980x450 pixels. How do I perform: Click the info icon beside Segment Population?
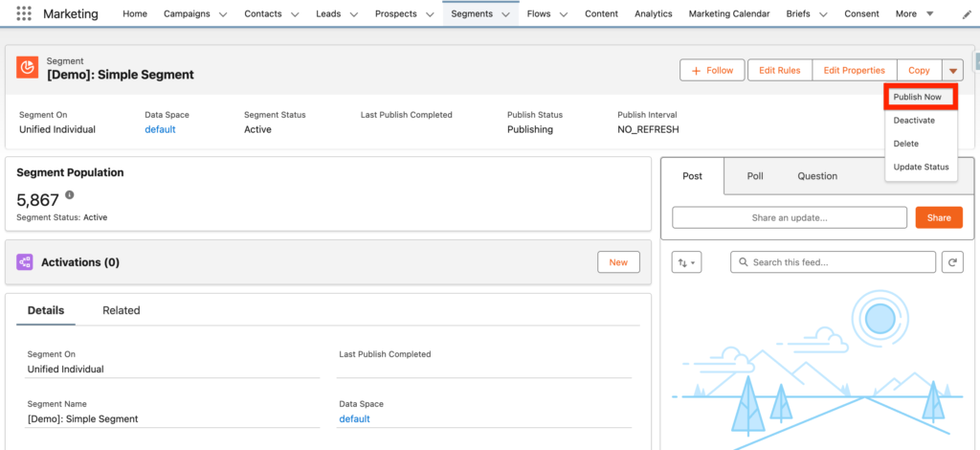[x=70, y=195]
